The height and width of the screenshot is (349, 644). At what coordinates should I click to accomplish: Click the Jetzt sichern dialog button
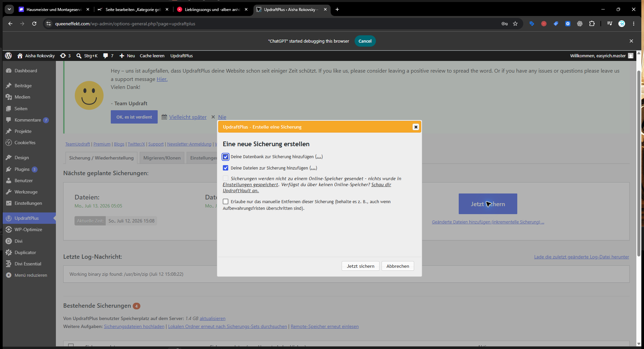pos(361,266)
